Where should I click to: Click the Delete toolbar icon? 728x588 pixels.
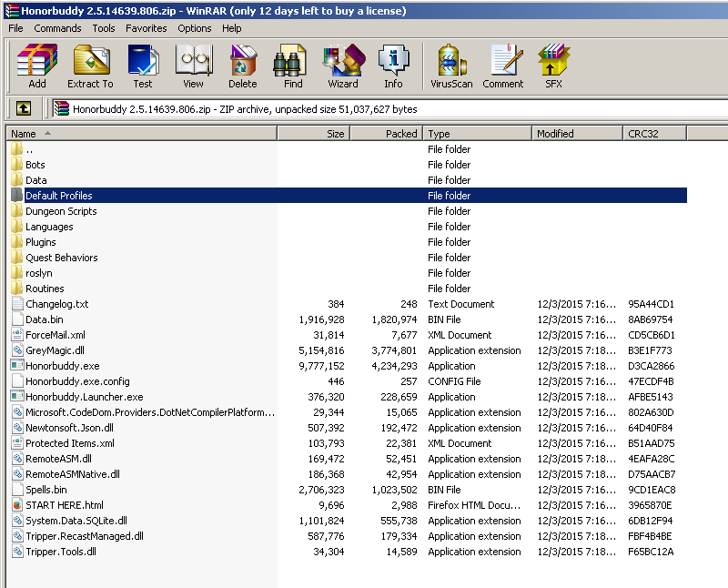[242, 66]
